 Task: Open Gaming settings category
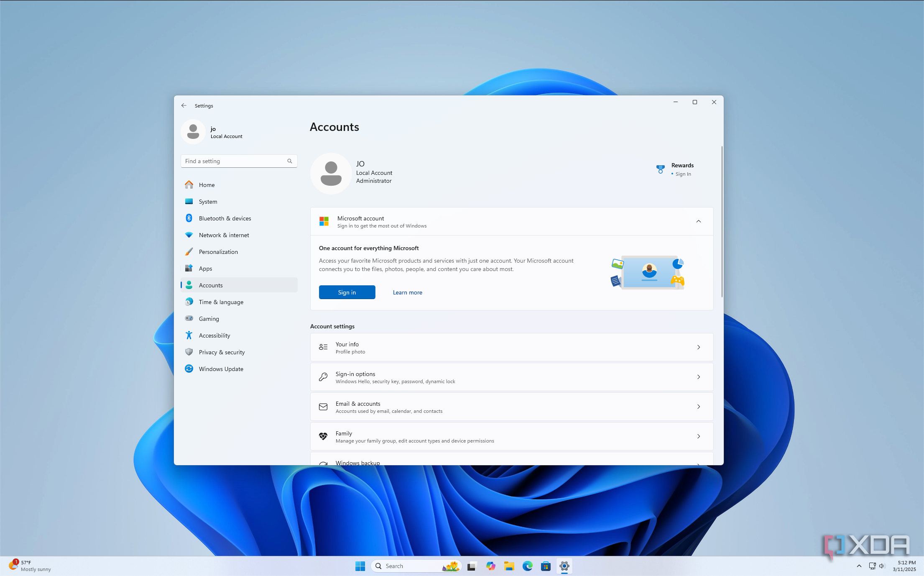[x=239, y=319]
